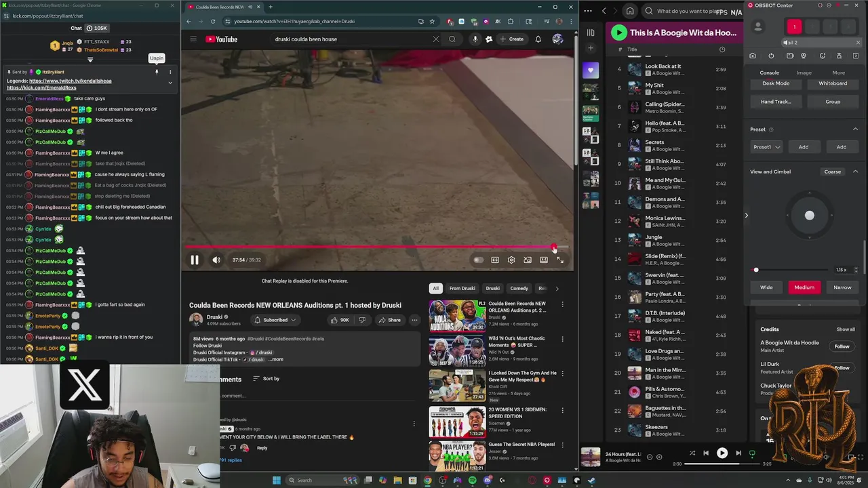Dislike the Druski video
This screenshot has height=488, width=868.
click(362, 320)
